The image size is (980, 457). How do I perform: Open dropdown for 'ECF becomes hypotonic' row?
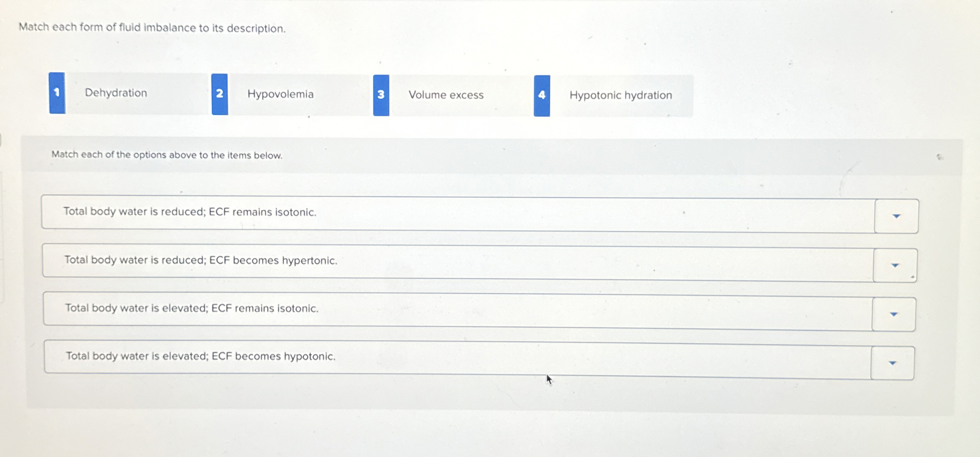(x=893, y=363)
